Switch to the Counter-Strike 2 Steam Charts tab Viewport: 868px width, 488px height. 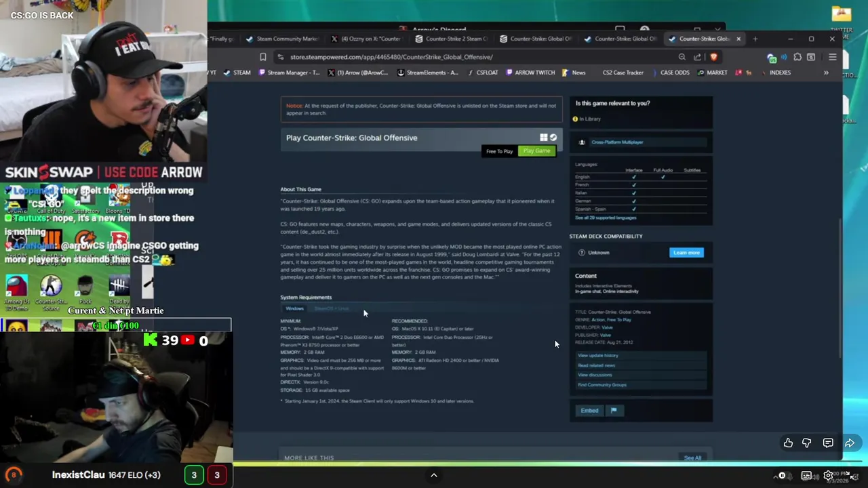tap(451, 39)
